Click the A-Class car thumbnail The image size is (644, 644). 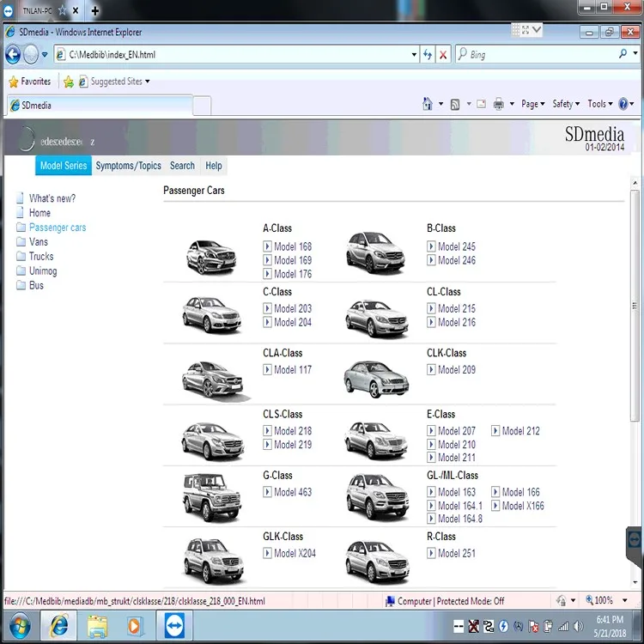211,257
